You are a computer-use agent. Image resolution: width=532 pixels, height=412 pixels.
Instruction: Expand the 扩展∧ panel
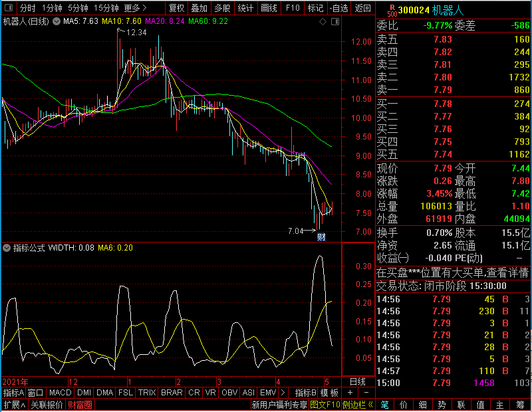coord(15,405)
